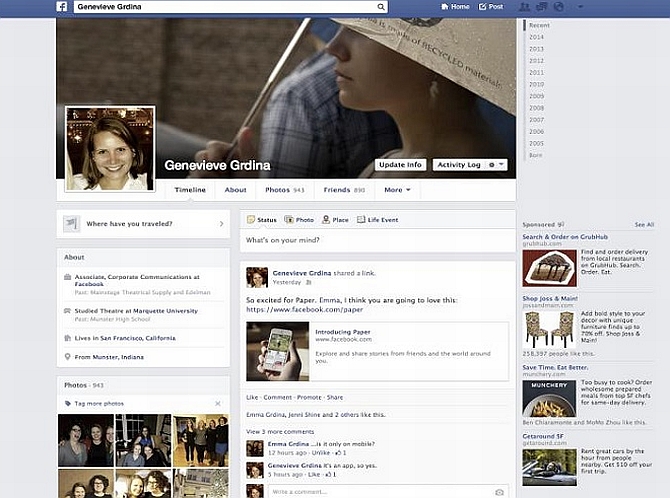Click Promote under the shared post

(x=309, y=398)
